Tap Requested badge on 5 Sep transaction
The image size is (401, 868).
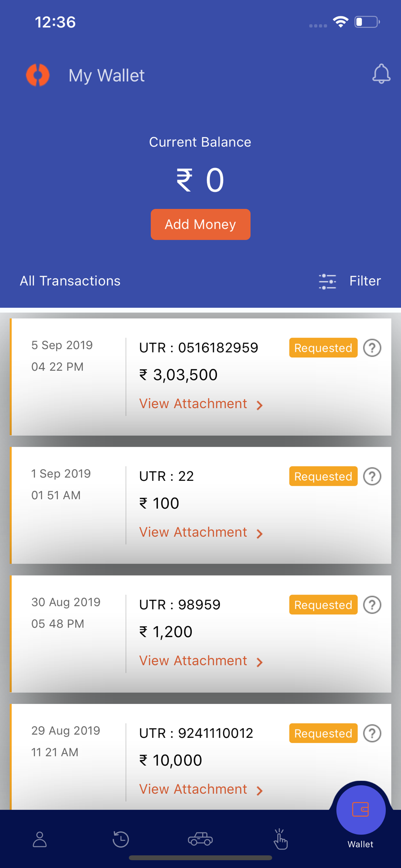323,348
